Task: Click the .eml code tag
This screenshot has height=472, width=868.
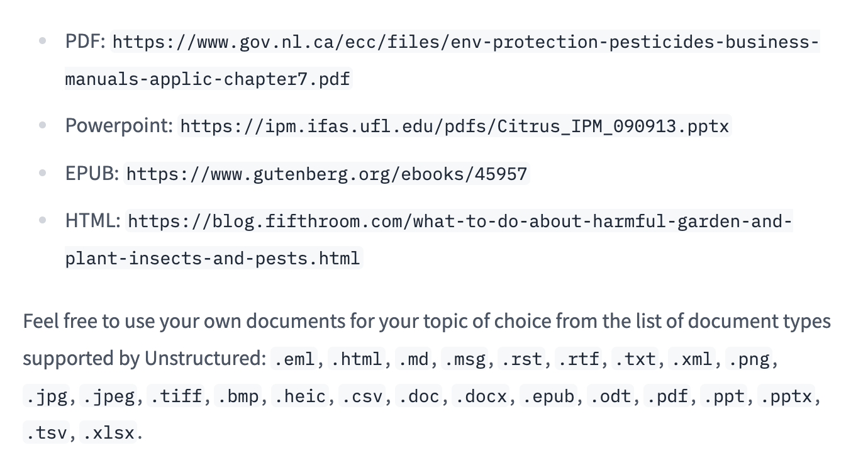Action: [x=294, y=359]
